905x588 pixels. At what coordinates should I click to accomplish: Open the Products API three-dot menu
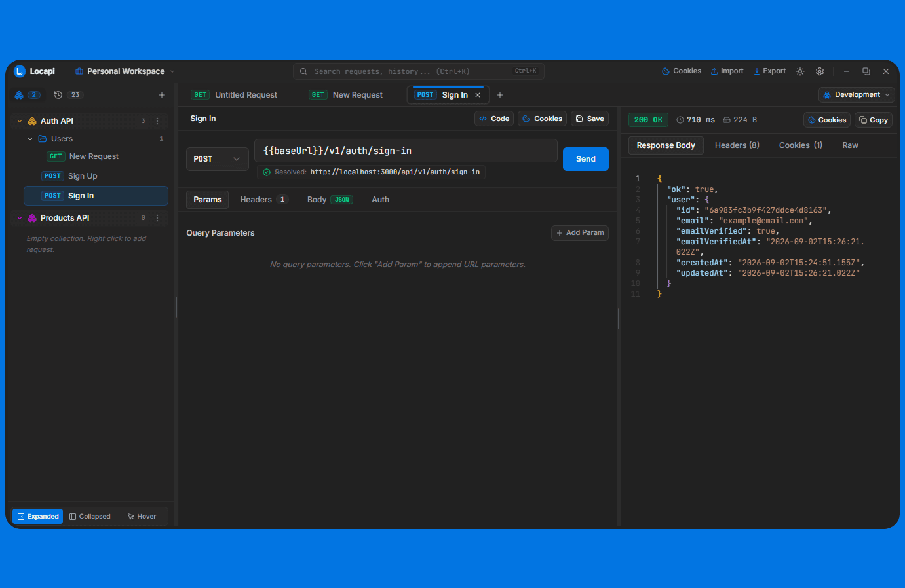click(x=157, y=218)
